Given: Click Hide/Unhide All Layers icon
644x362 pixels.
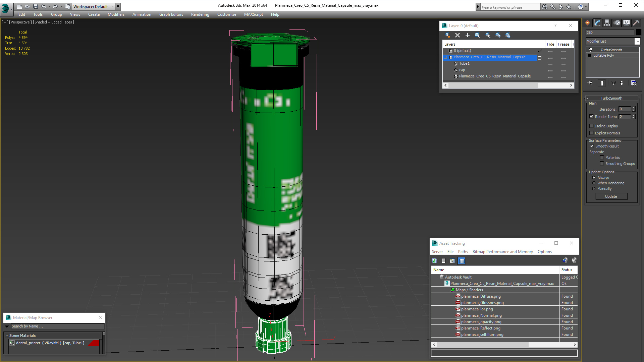Looking at the screenshot, I should click(498, 35).
